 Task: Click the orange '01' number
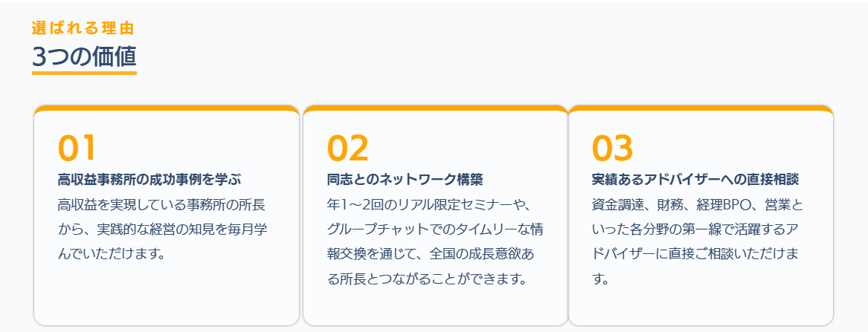77,149
